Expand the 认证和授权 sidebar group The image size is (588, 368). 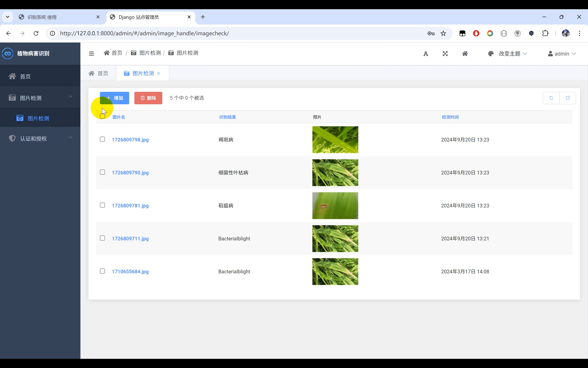point(40,139)
